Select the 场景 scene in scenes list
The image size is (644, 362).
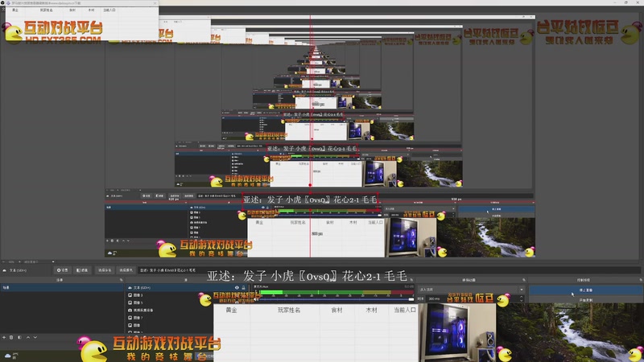(x=62, y=288)
